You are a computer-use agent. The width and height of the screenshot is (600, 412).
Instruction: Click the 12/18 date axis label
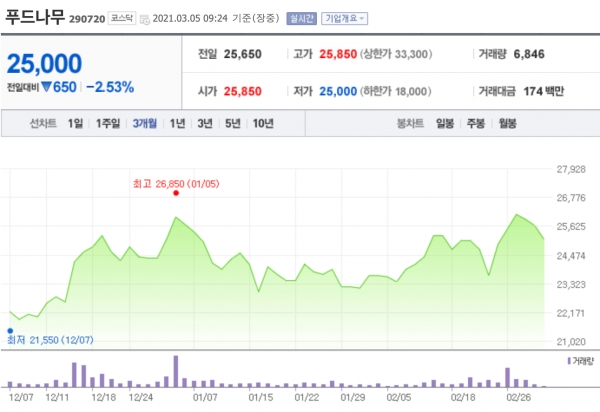(103, 397)
